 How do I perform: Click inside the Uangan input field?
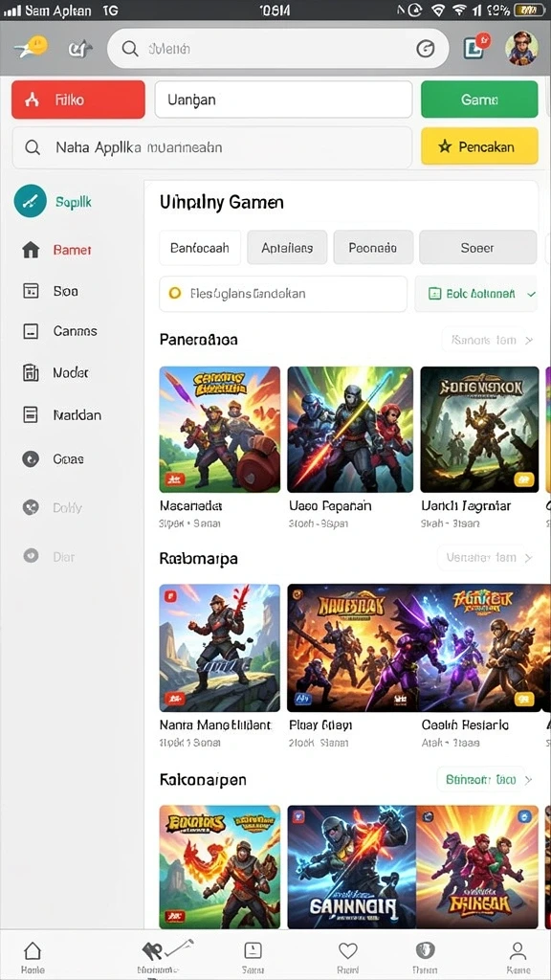283,100
